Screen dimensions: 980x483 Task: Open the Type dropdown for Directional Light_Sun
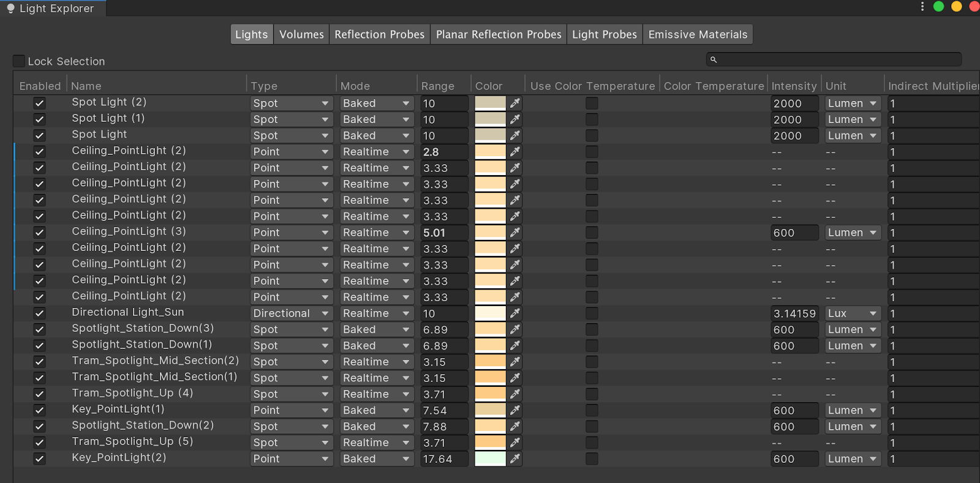pos(291,313)
